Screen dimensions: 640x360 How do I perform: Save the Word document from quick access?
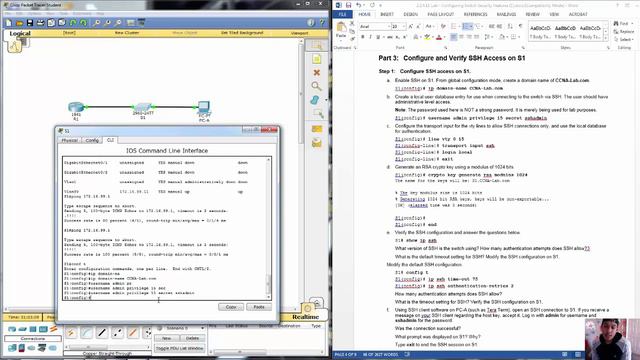[348, 5]
